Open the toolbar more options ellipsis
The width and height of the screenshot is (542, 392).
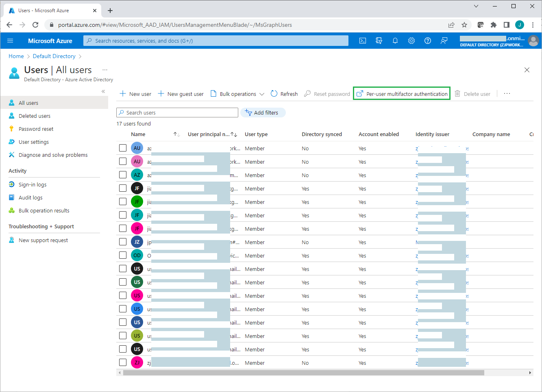pyautogui.click(x=507, y=94)
